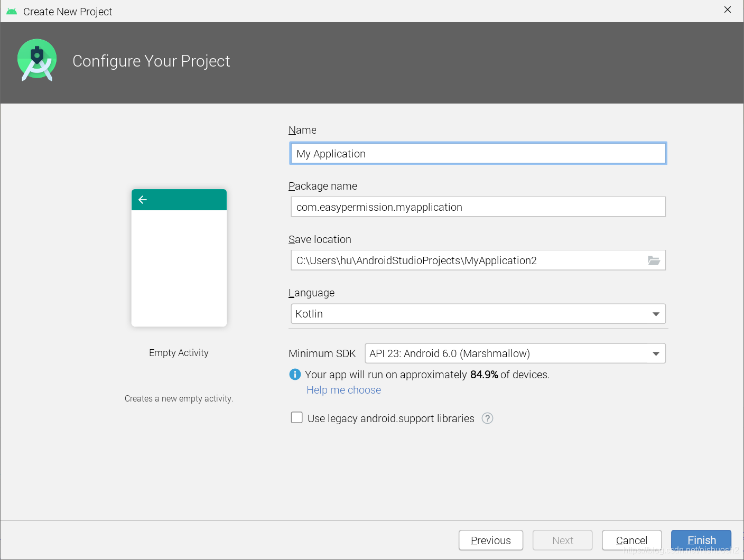Viewport: 744px width, 560px height.
Task: Click the Android Studio logo icon
Action: pos(37,60)
